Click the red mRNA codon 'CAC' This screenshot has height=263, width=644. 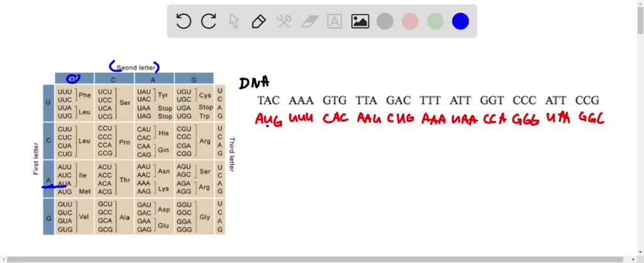pos(336,119)
